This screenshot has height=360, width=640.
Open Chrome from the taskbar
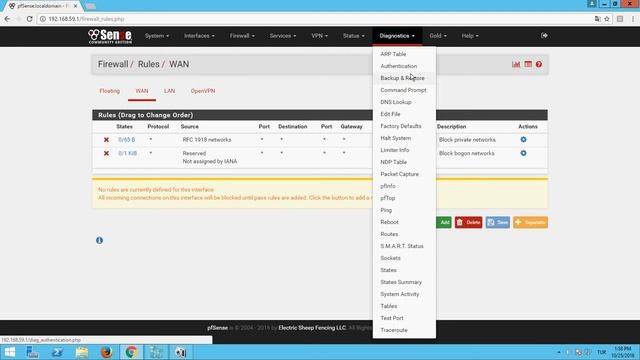point(131,352)
